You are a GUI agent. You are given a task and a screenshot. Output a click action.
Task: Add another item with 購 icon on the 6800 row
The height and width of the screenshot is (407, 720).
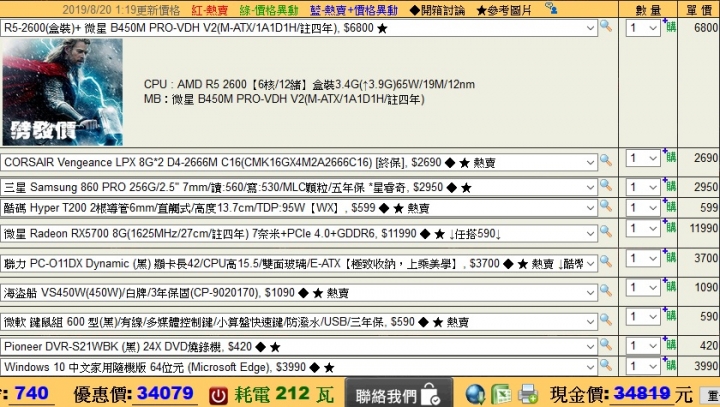tap(669, 26)
